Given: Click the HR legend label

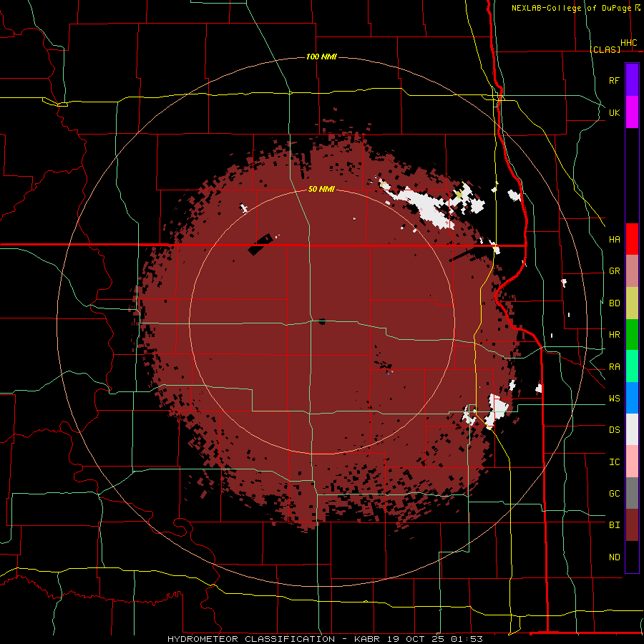Looking at the screenshot, I should click(614, 335).
